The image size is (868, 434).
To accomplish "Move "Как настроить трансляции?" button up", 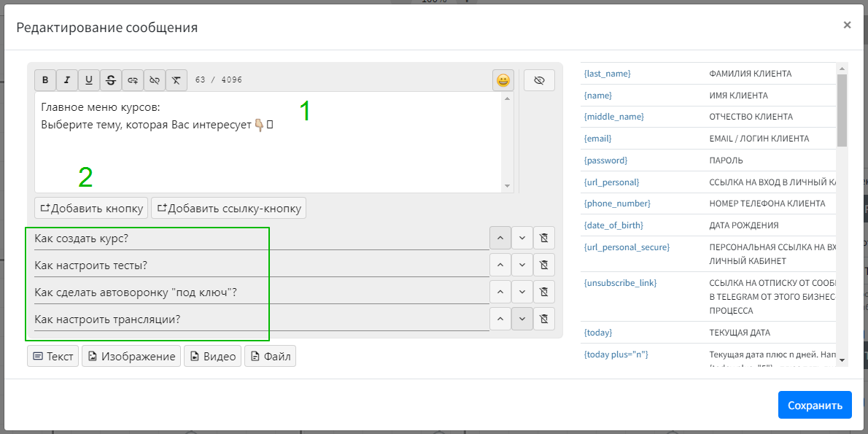I will [500, 319].
